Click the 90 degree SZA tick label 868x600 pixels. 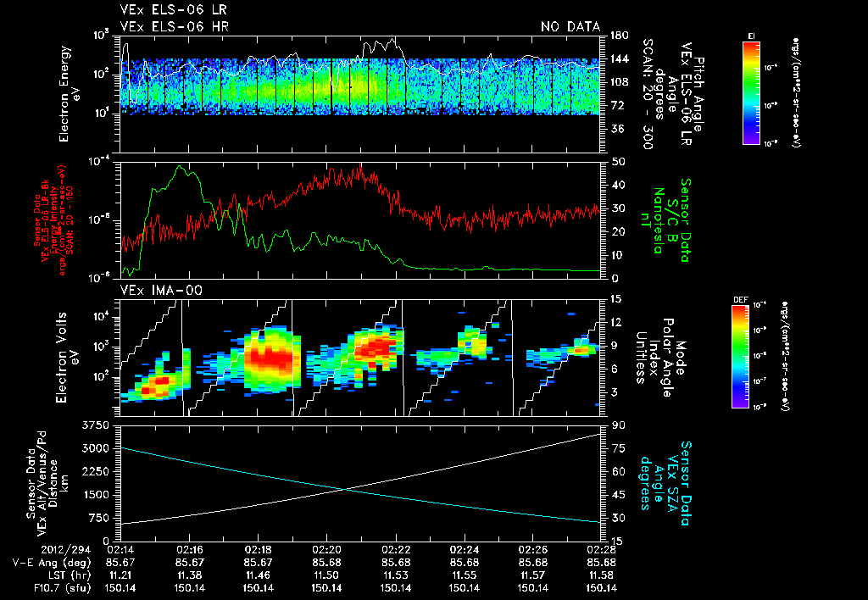617,425
